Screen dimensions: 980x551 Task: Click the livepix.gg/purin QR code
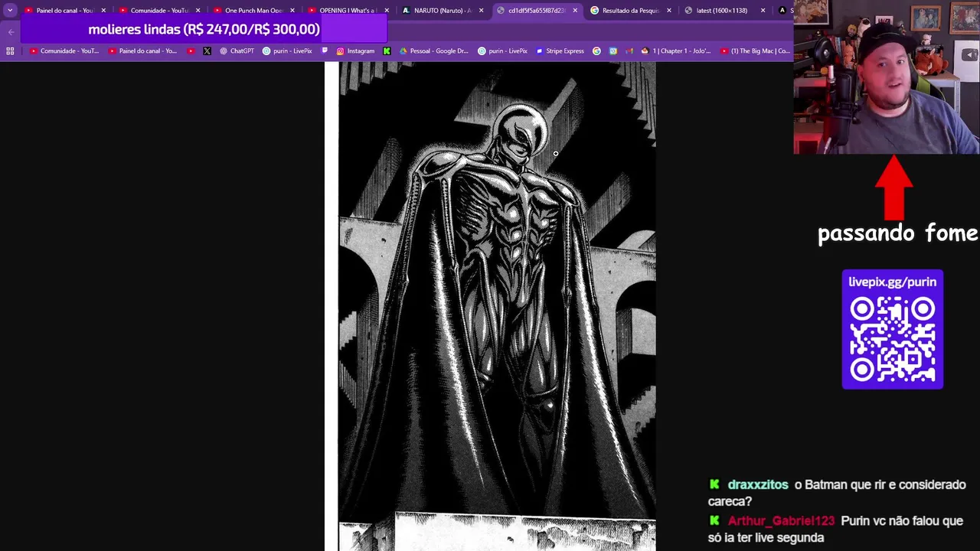tap(893, 340)
